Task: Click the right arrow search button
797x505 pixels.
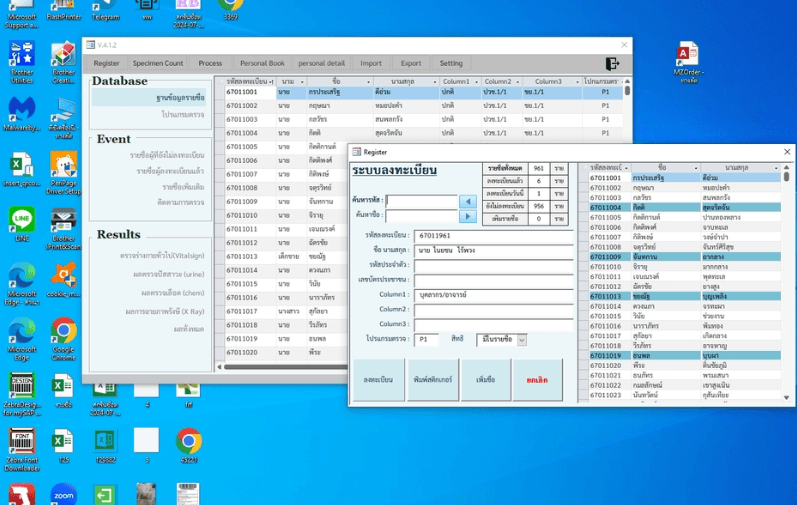Action: pos(468,216)
